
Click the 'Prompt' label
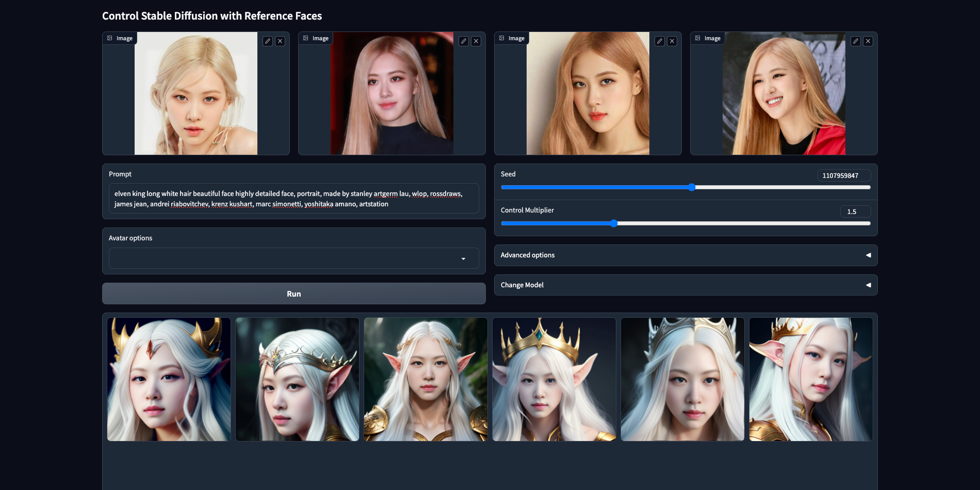pyautogui.click(x=120, y=174)
